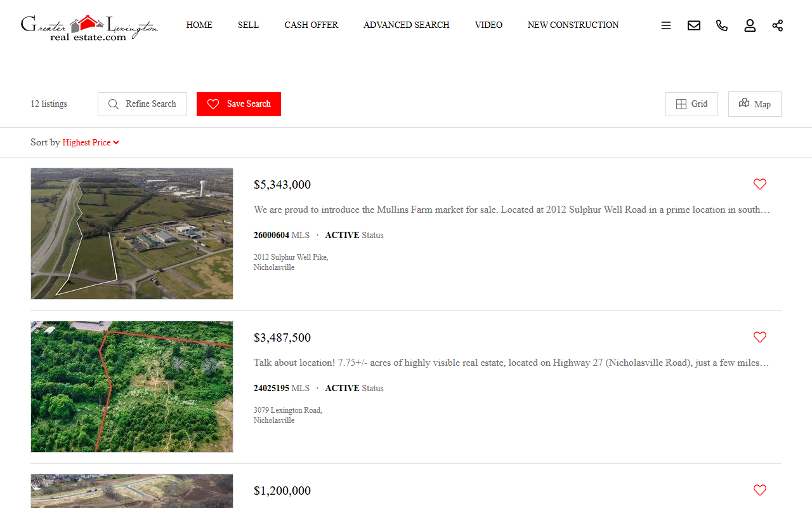Open NEW CONSTRUCTION menu item
The width and height of the screenshot is (812, 508).
(573, 25)
